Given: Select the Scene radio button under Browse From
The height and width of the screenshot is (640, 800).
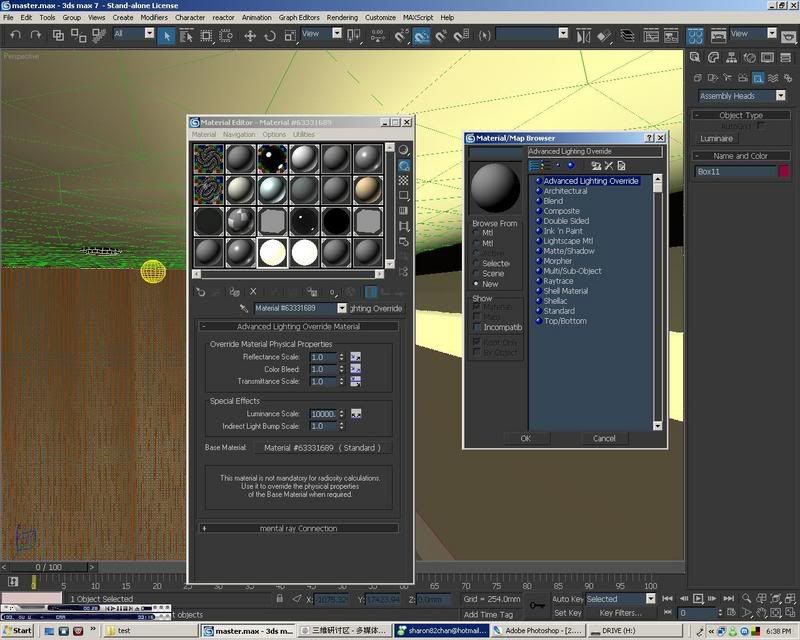Looking at the screenshot, I should pyautogui.click(x=477, y=273).
